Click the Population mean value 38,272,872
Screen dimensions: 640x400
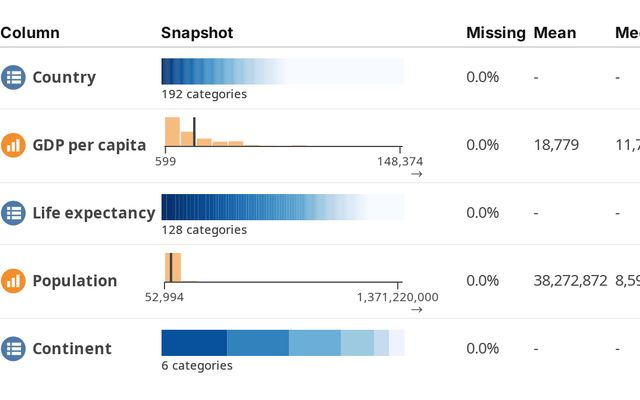[570, 281]
